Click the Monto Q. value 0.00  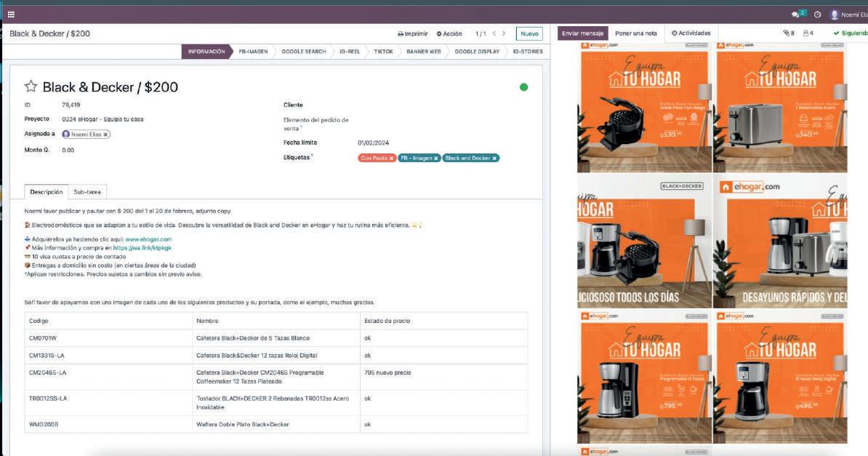[x=68, y=150]
